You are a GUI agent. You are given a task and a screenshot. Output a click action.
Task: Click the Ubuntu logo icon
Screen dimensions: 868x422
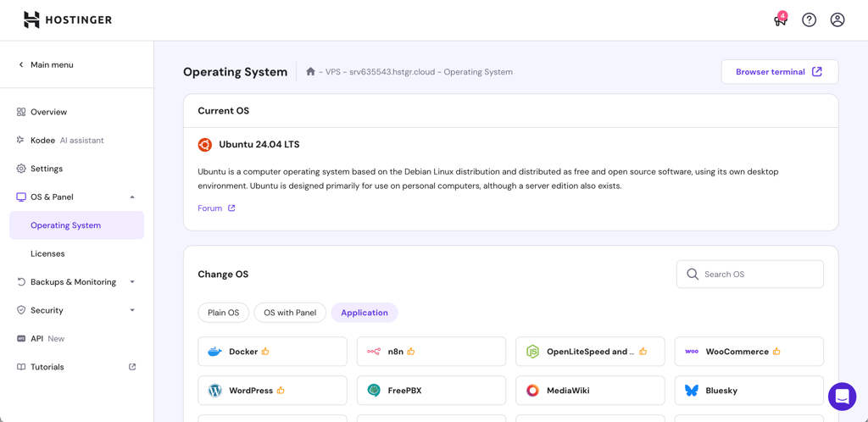pos(205,145)
